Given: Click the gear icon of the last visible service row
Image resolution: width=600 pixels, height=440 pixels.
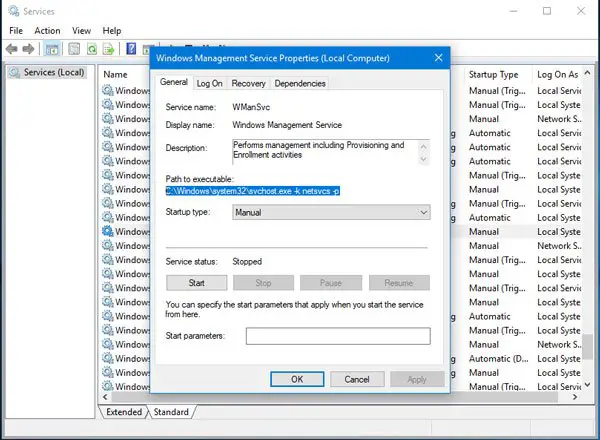Looking at the screenshot, I should pos(108,386).
